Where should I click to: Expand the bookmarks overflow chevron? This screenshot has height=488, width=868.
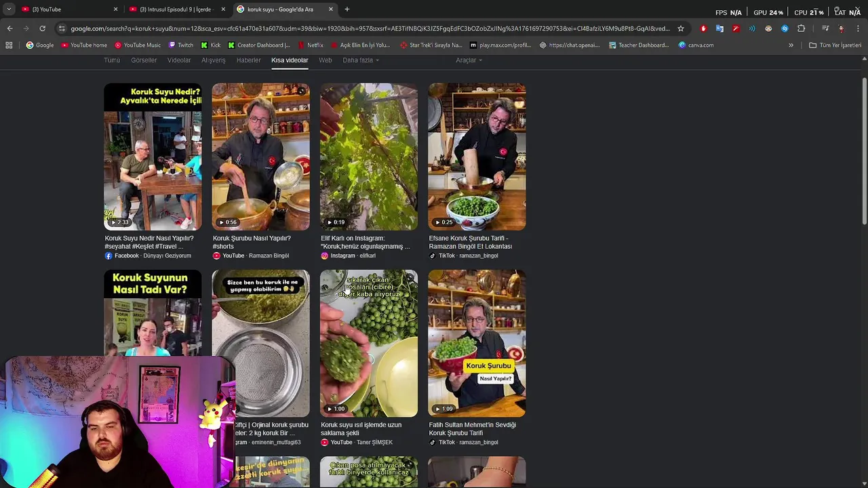click(791, 45)
